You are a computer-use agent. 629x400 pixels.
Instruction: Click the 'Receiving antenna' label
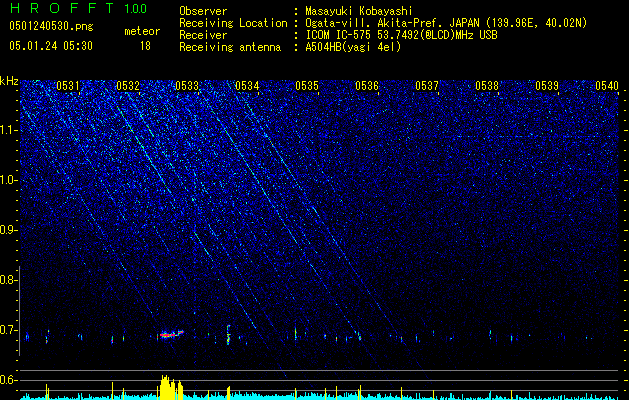(230, 47)
